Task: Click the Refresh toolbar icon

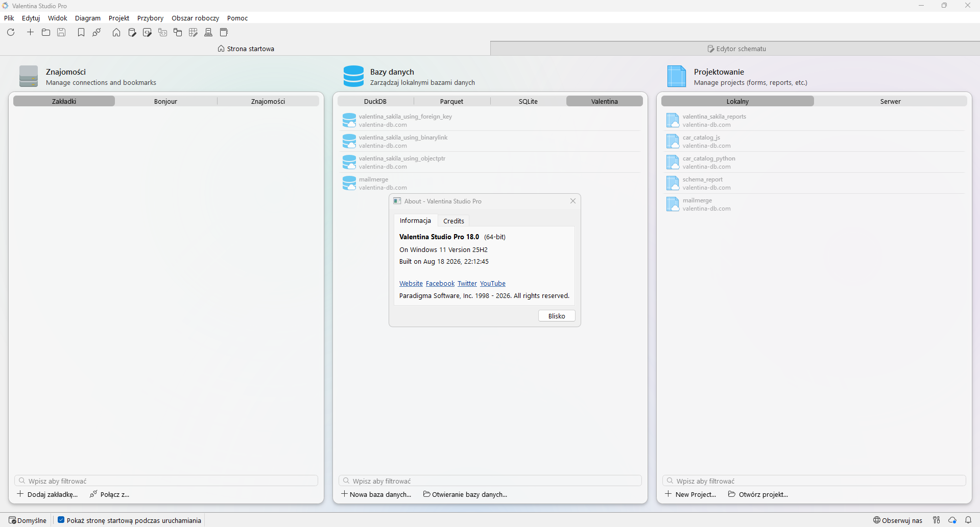Action: 11,32
